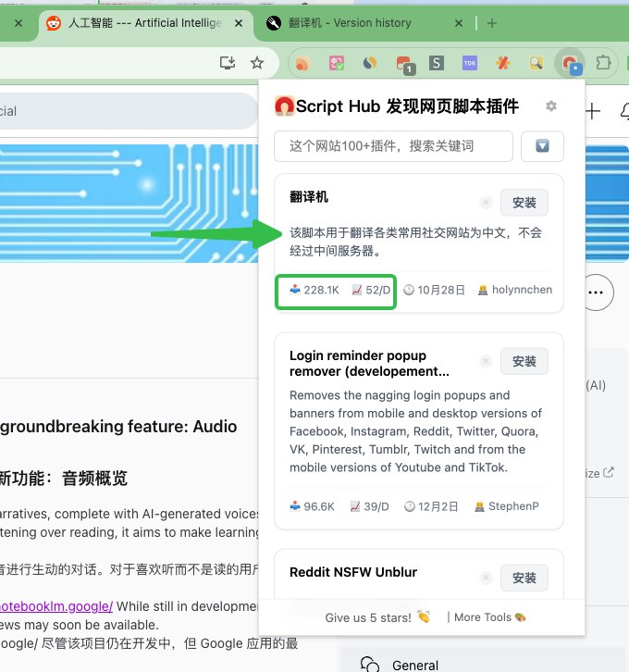Open Reddit's three-dot more options button

pyautogui.click(x=596, y=292)
